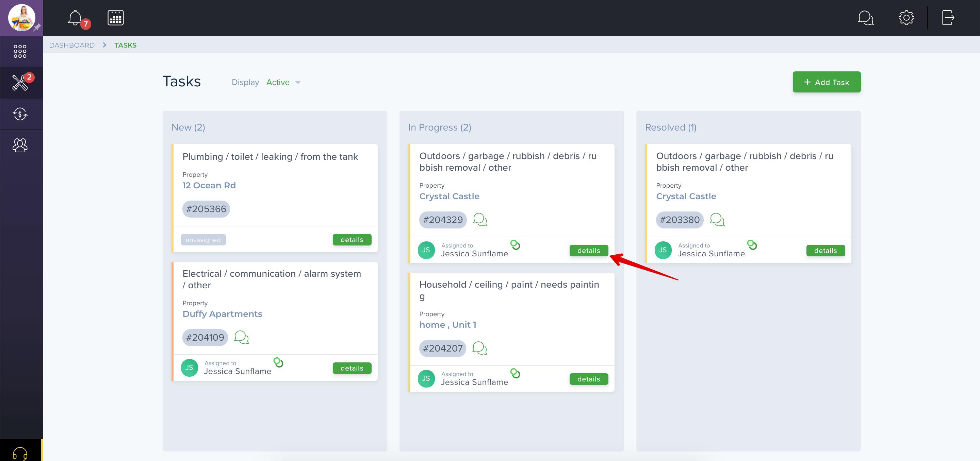
Task: Open the dashboard grid icon in sidebar
Action: point(20,51)
